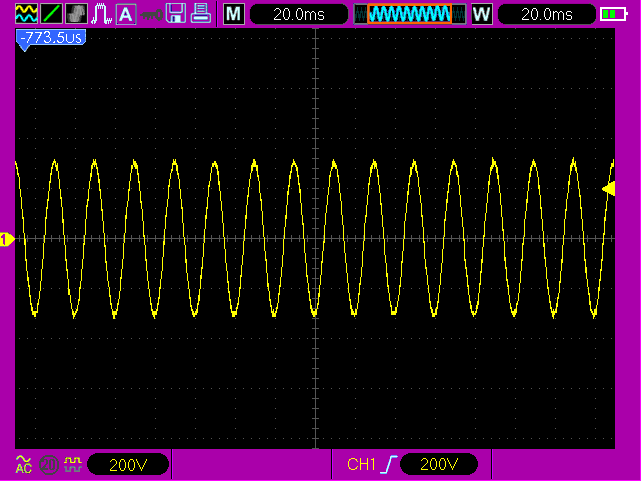Viewport: 641px width, 481px height.
Task: Open the window 20.0ms timebase field
Action: (x=547, y=14)
